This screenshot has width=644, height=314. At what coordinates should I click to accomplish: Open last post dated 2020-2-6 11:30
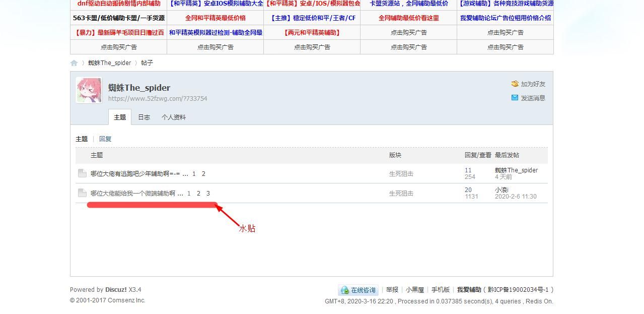pos(516,197)
